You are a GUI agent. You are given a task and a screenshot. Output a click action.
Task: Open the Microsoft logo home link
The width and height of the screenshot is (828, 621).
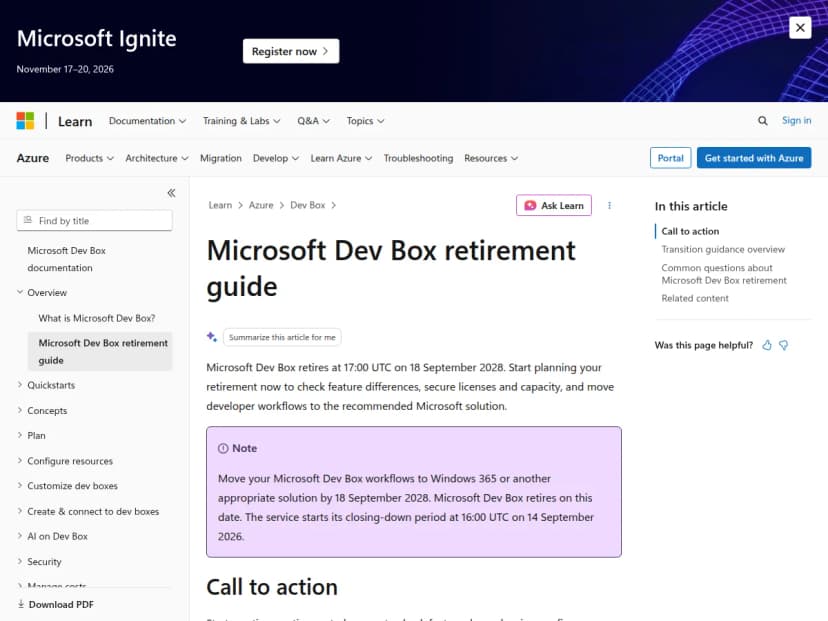click(x=25, y=120)
